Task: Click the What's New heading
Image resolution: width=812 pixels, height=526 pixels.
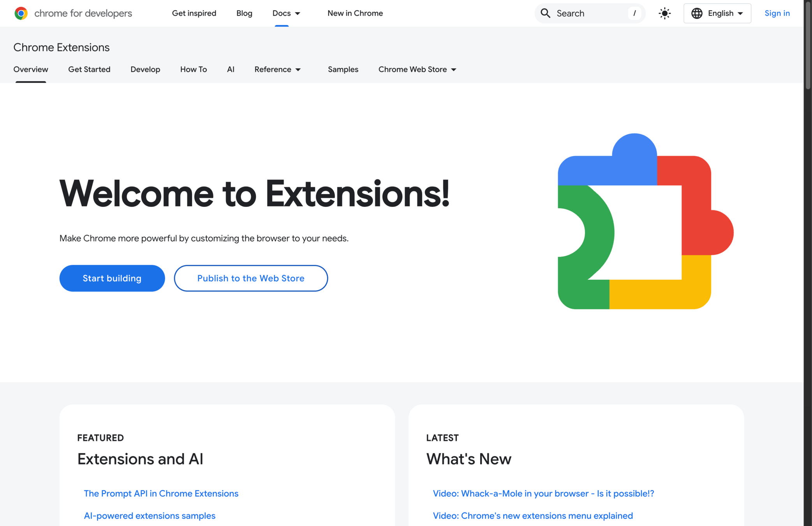Action: click(469, 459)
